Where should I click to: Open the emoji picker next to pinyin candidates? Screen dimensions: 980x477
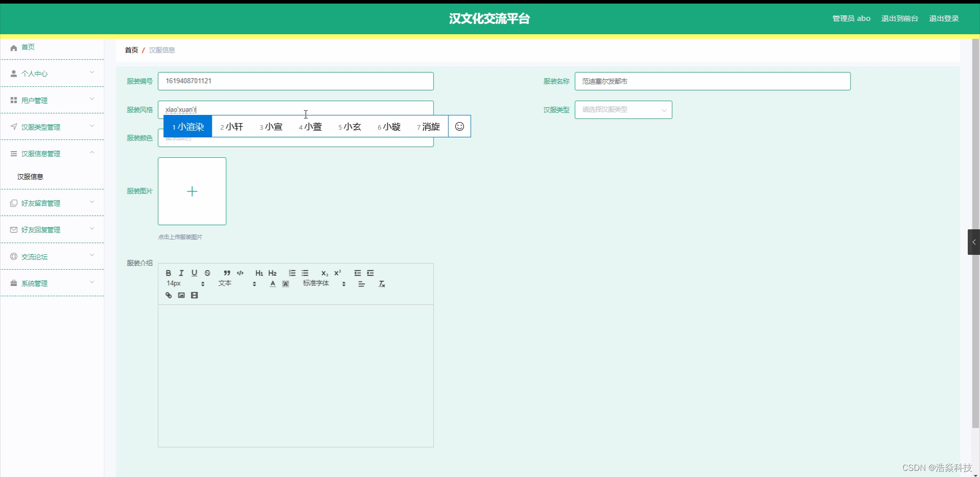click(459, 126)
